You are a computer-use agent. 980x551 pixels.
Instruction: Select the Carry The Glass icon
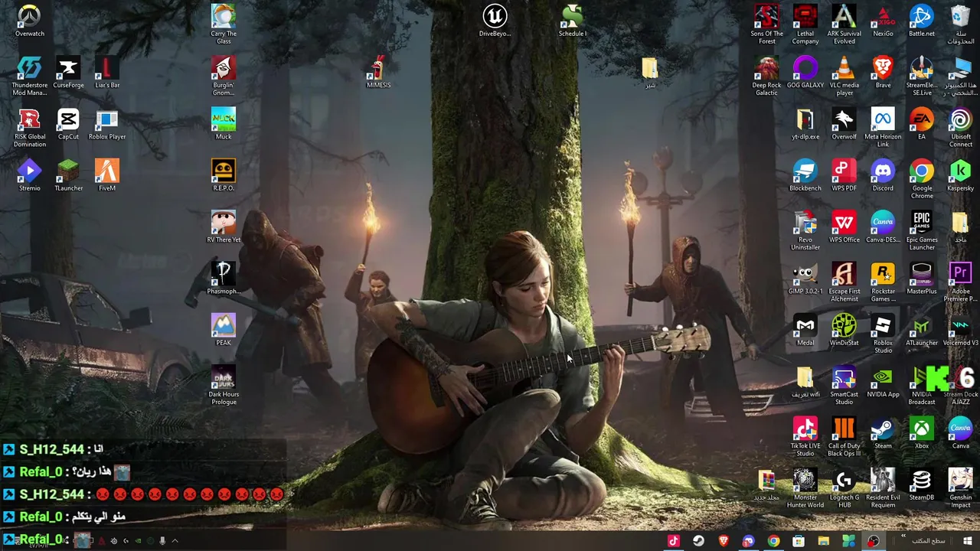224,24
